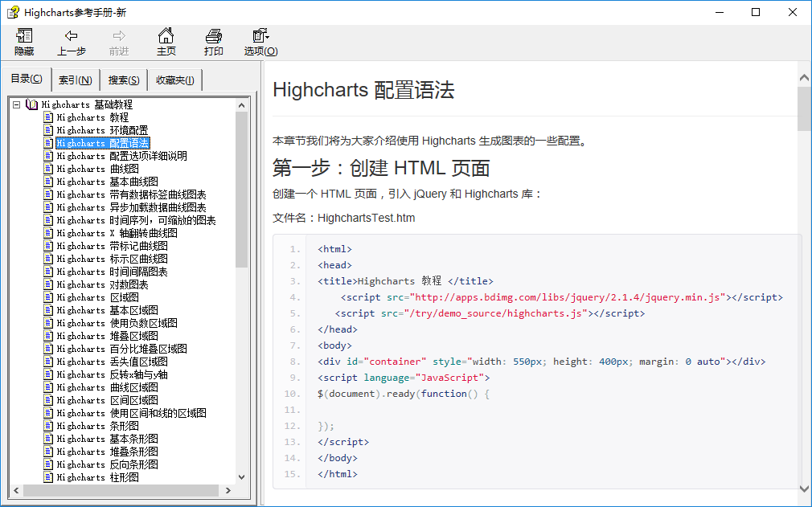Image resolution: width=812 pixels, height=507 pixels.
Task: Click page icon beside Highcharts 区域图
Action: pyautogui.click(x=48, y=297)
